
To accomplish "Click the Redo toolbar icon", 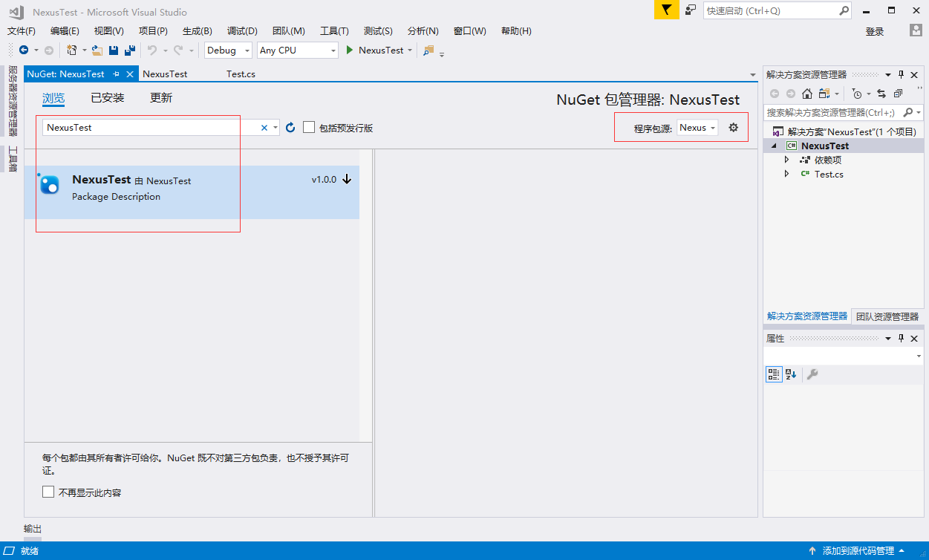I will (178, 51).
